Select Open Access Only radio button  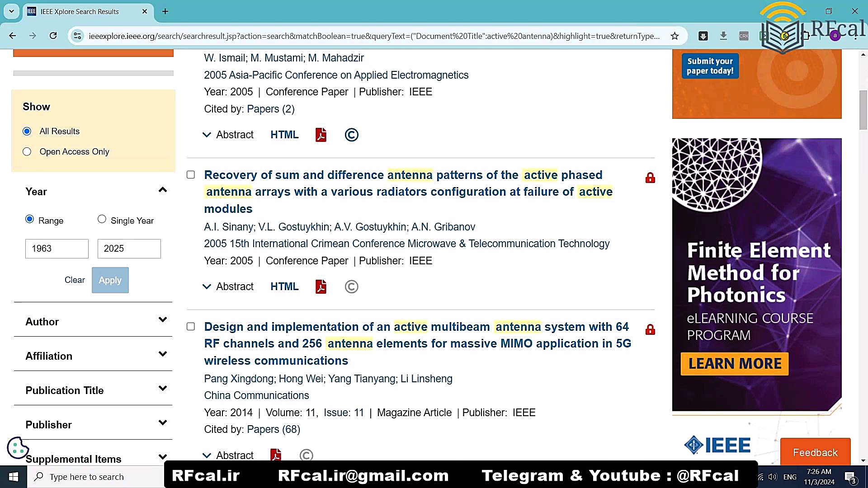click(x=27, y=152)
